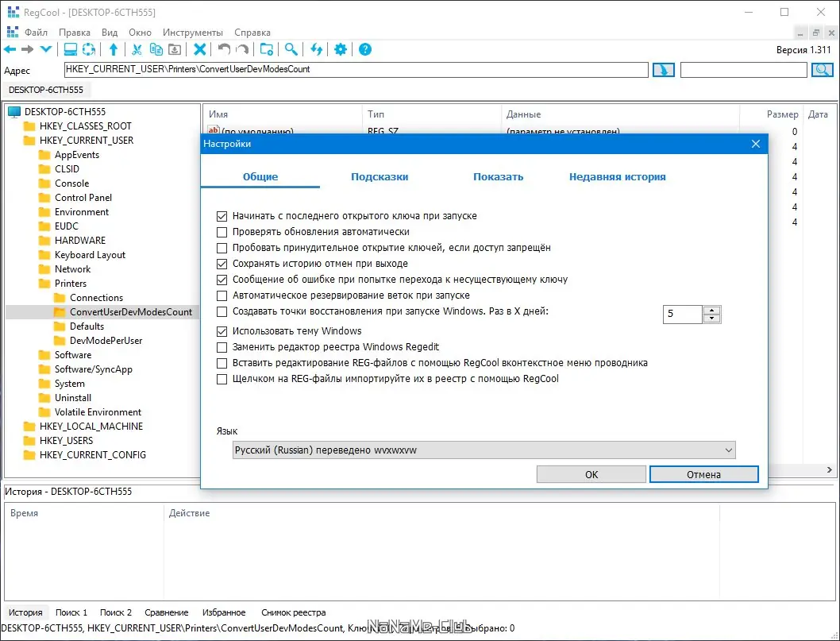
Task: Switch to the Общие tab
Action: 260,177
